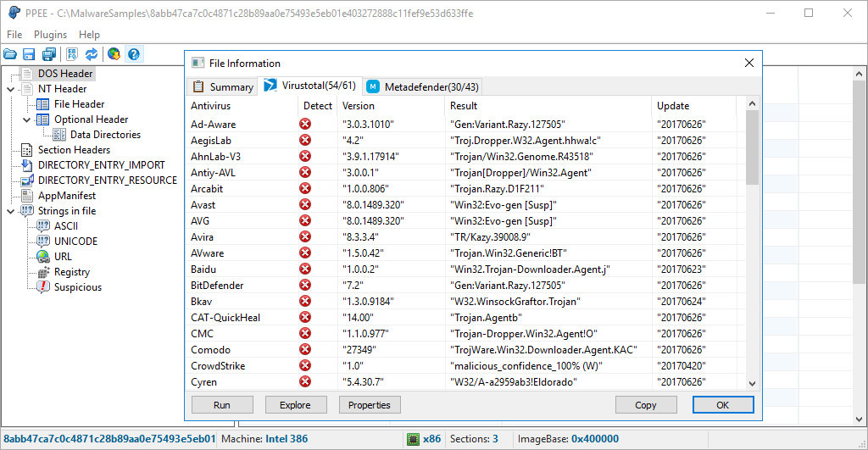The image size is (868, 450).
Task: Click update date "20170420"
Action: (x=682, y=366)
